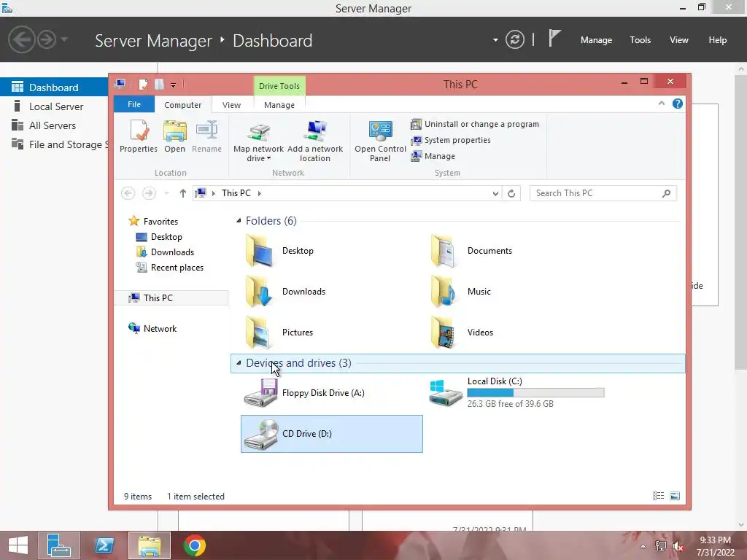
Task: Select the Floppy Disk Drive (A:) icon
Action: click(260, 393)
